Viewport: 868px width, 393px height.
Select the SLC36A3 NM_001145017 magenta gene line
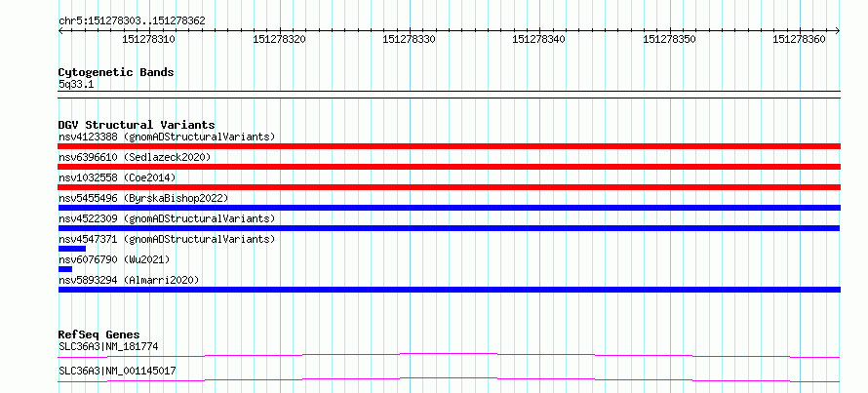(449, 379)
